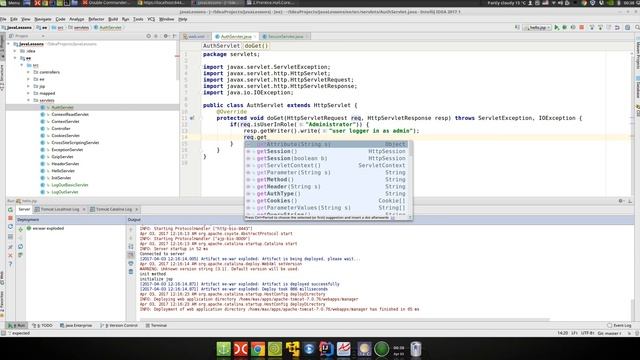Screen dimensions: 640x360
Task: Click the VCS update project icon
Action: (592, 28)
